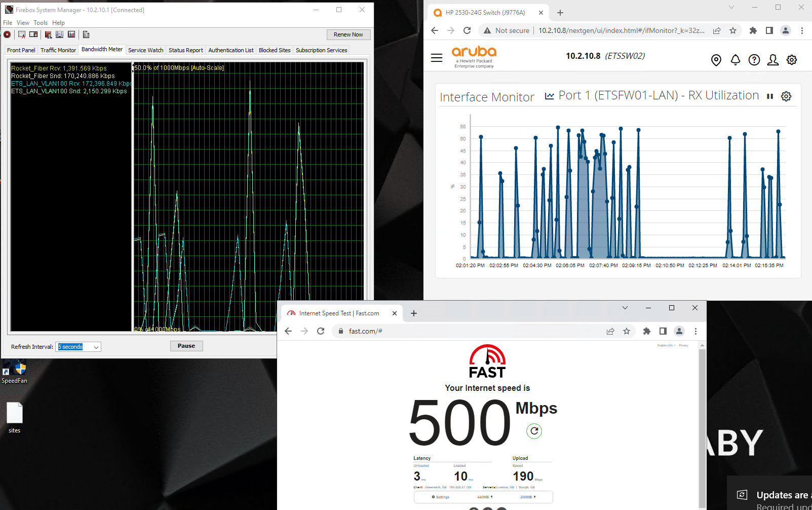This screenshot has height=510, width=812.
Task: Go back in the Fast.com browser window
Action: tap(288, 331)
